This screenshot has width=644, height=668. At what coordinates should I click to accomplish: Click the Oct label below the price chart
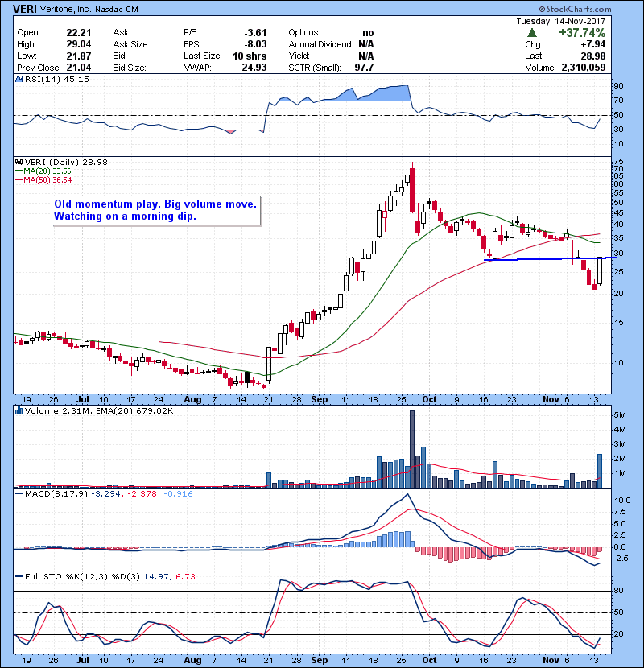click(429, 400)
